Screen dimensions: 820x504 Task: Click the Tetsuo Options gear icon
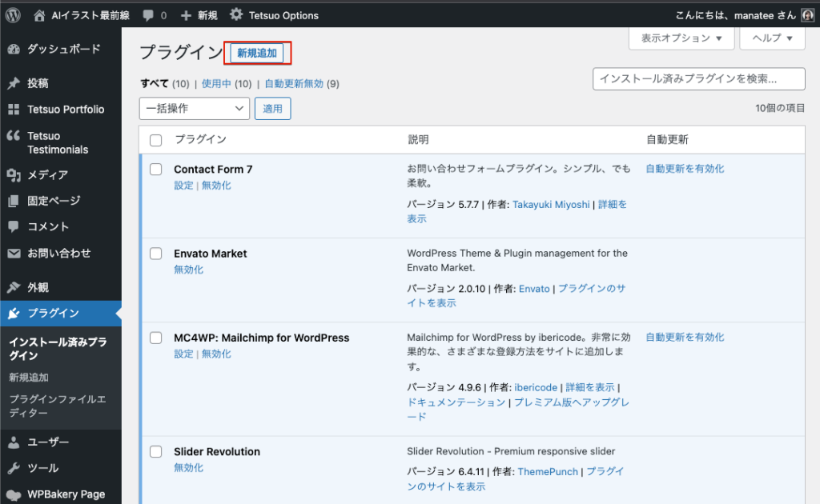(x=235, y=14)
